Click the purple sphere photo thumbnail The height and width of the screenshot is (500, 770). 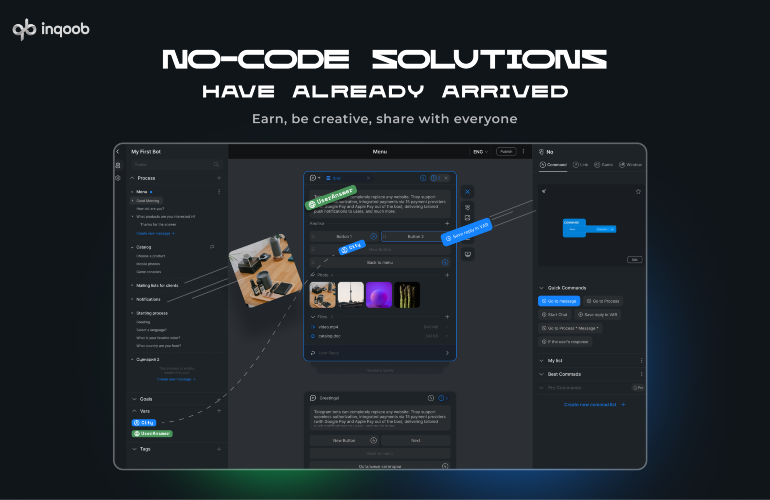pos(379,295)
